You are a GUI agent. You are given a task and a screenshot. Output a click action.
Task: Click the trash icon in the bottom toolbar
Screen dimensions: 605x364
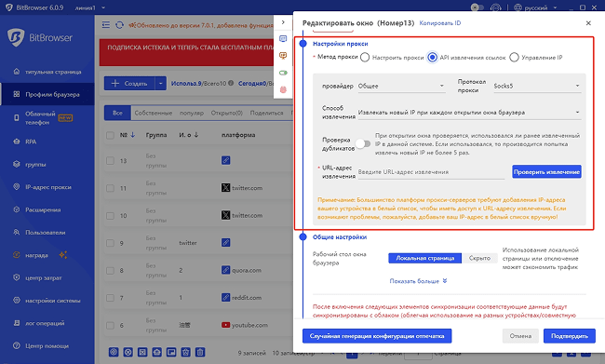pos(200,352)
